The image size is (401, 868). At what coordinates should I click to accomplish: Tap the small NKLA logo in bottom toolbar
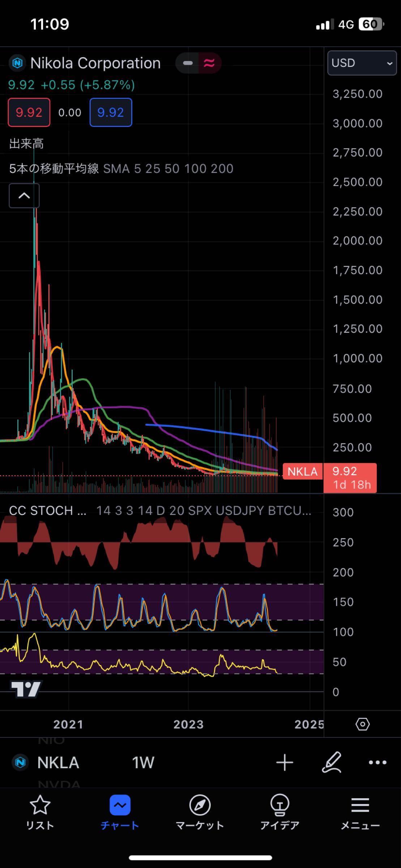tap(20, 762)
